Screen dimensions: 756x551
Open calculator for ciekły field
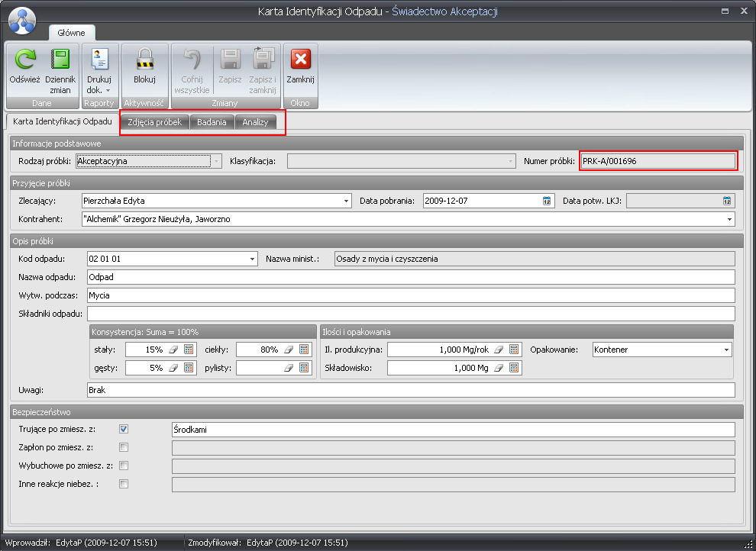(x=304, y=350)
